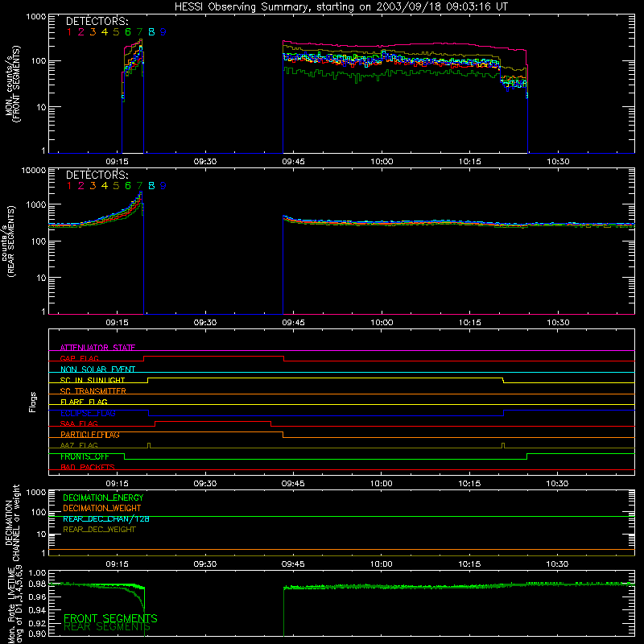Click the BAD_PACKETS flag label
The height and width of the screenshot is (644, 644).
[x=88, y=468]
